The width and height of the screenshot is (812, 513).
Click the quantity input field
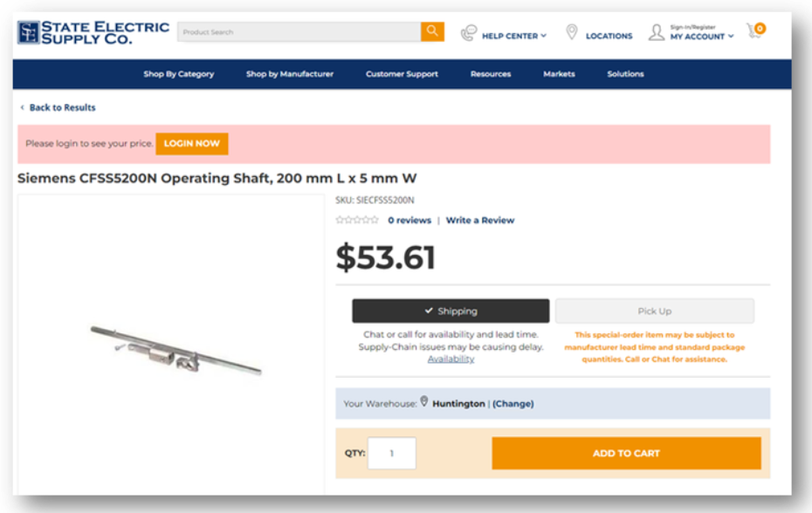pos(391,454)
